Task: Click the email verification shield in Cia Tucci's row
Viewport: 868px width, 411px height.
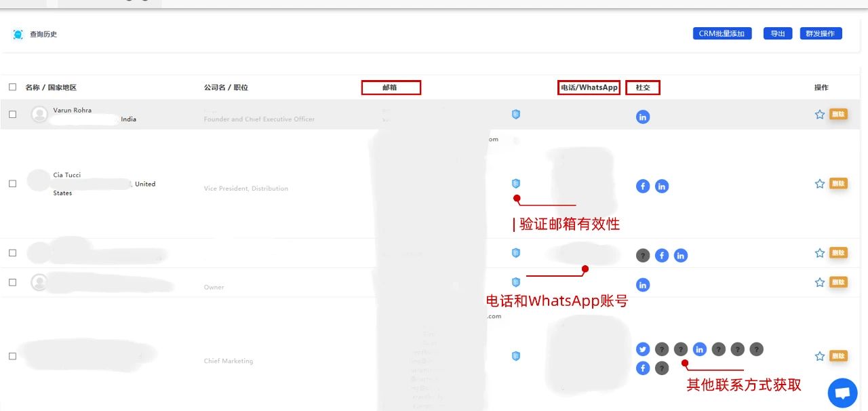Action: [x=515, y=184]
